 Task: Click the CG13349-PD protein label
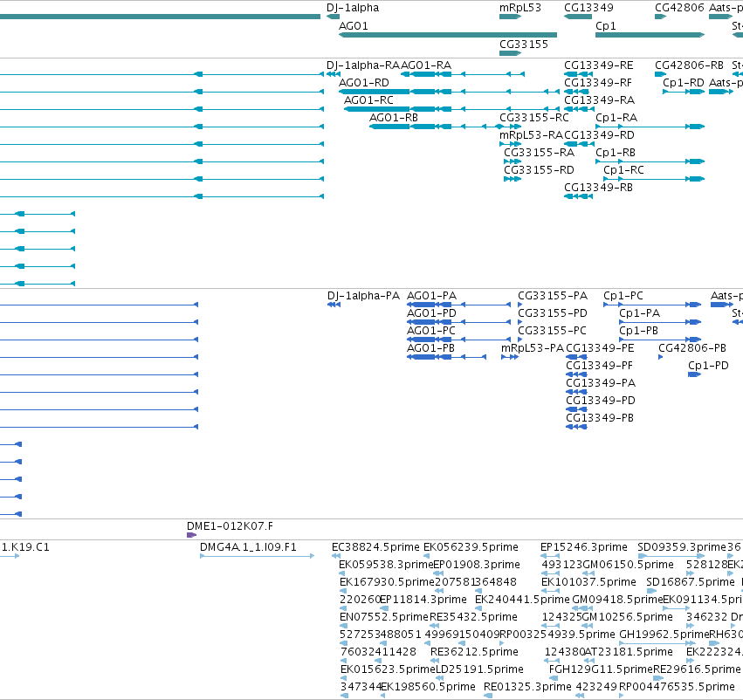pyautogui.click(x=601, y=401)
